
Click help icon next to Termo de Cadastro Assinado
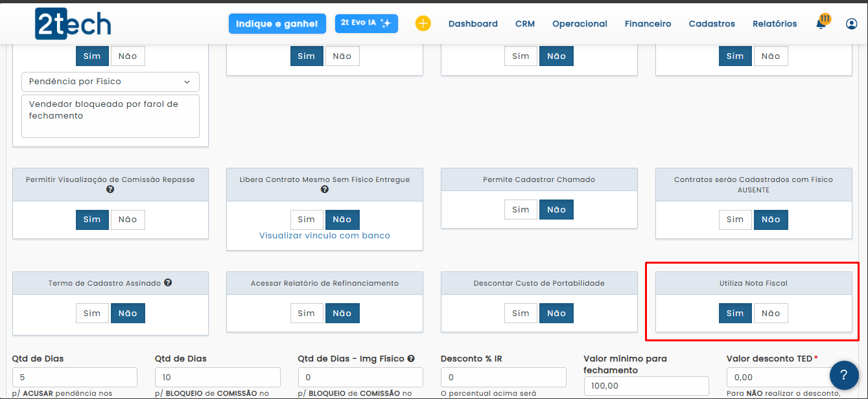click(168, 283)
